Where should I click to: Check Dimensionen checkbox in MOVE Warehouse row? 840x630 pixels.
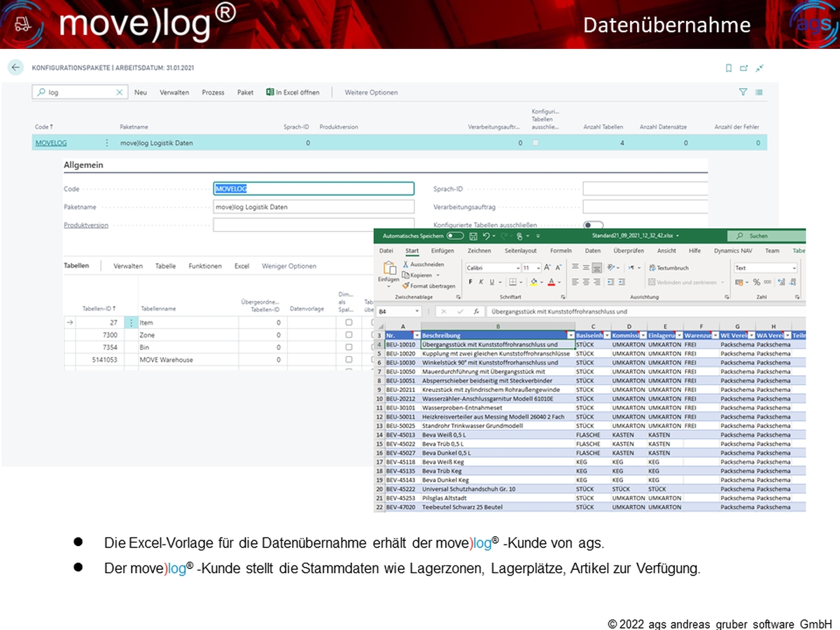click(349, 360)
